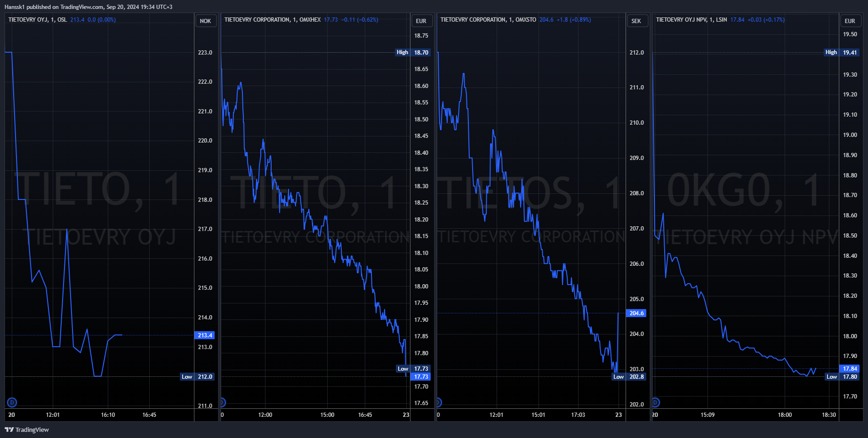Click the 17.70 level on the LSIN price scale
868x438 pixels.
pyautogui.click(x=850, y=397)
